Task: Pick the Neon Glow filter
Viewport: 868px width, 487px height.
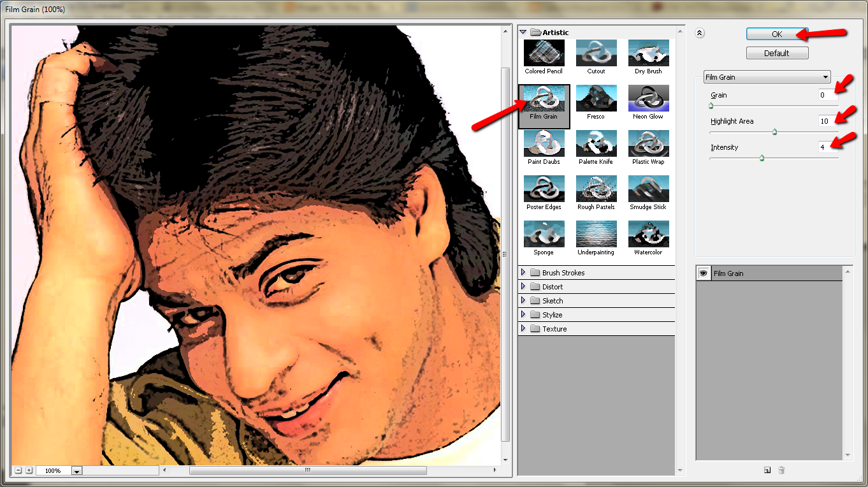Action: (648, 98)
